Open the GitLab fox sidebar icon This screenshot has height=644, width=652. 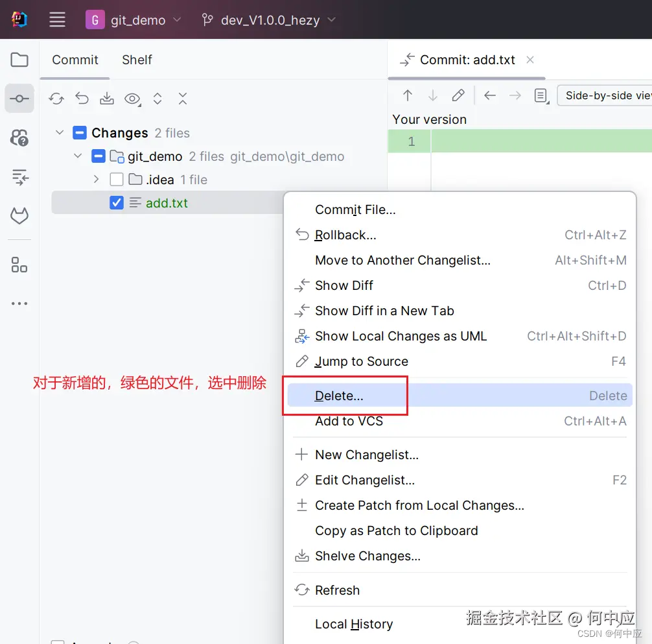[19, 215]
